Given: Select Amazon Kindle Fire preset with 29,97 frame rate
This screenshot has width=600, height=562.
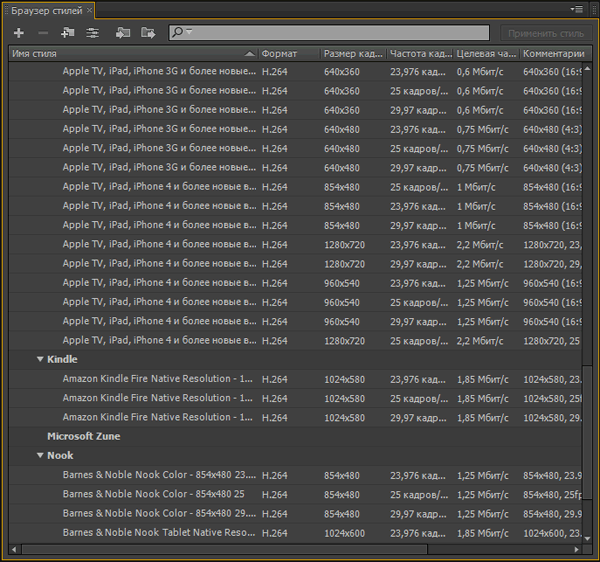Looking at the screenshot, I should [x=295, y=417].
